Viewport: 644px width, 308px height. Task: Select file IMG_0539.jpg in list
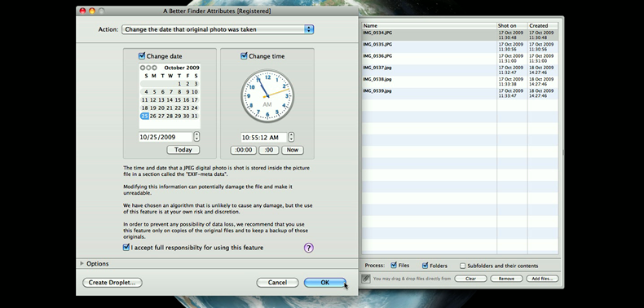(460, 93)
